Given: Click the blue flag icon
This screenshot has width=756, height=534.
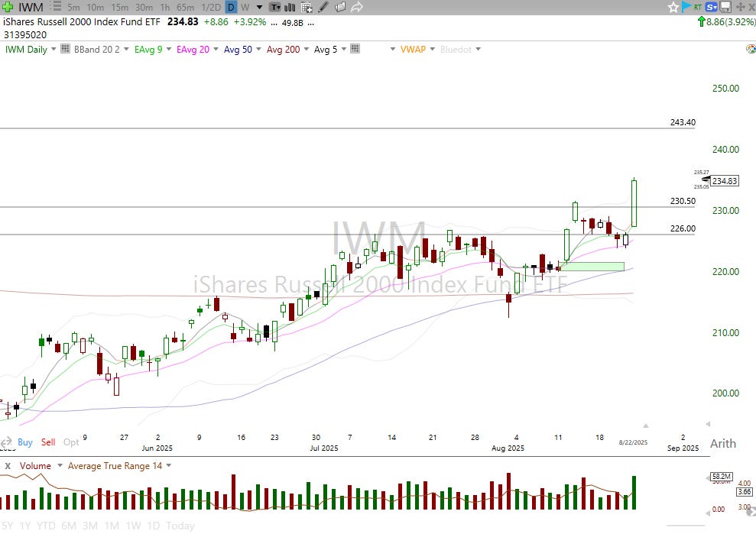Looking at the screenshot, I should click(x=686, y=7).
